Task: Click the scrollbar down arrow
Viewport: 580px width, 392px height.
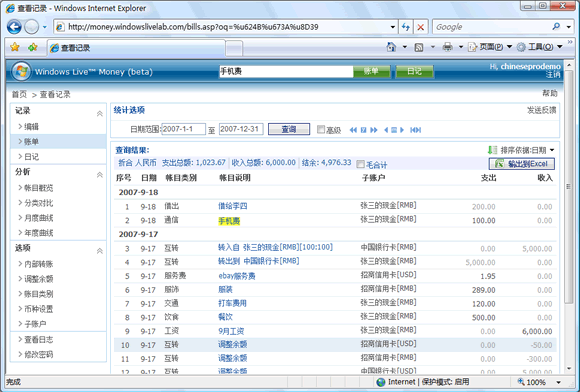Action: (569, 368)
